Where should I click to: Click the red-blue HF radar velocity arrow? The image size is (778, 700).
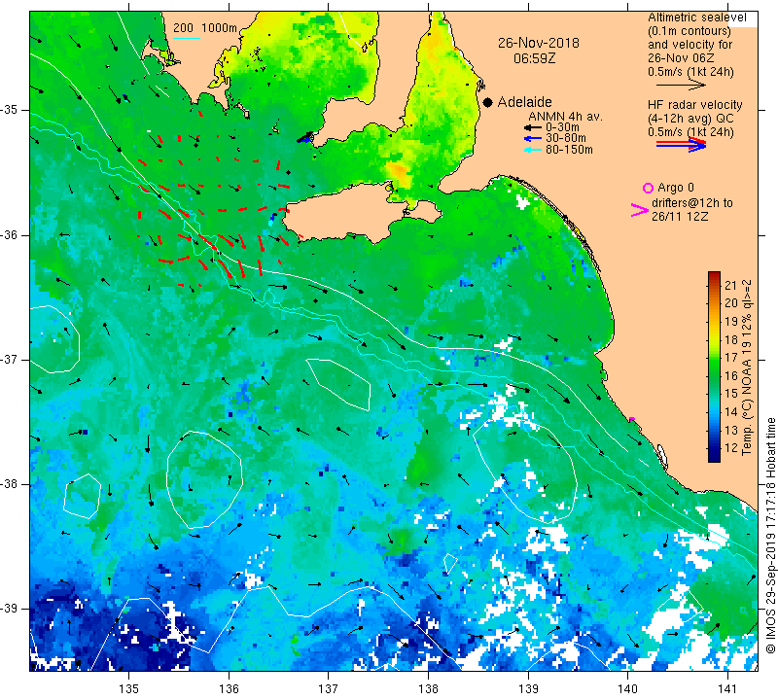point(681,145)
